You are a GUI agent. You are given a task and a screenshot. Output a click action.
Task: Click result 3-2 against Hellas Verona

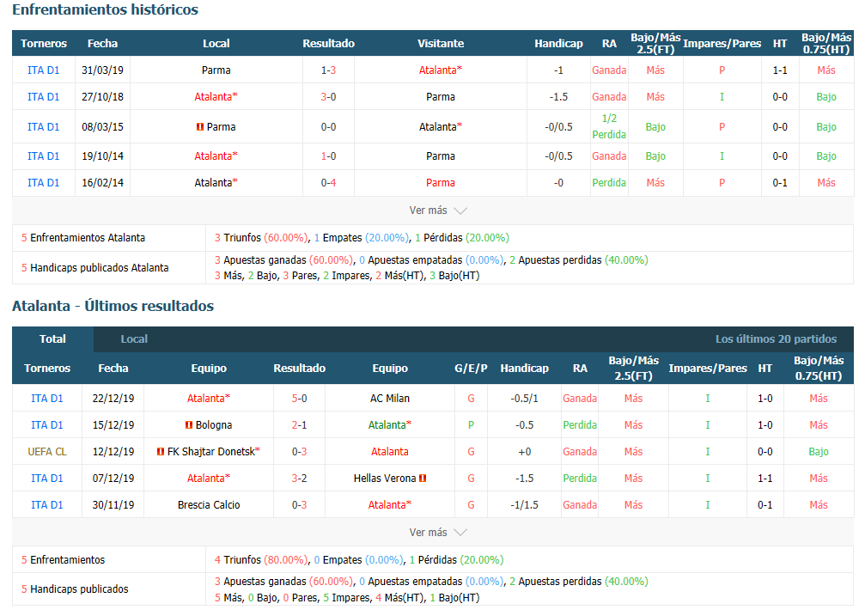pyautogui.click(x=299, y=478)
